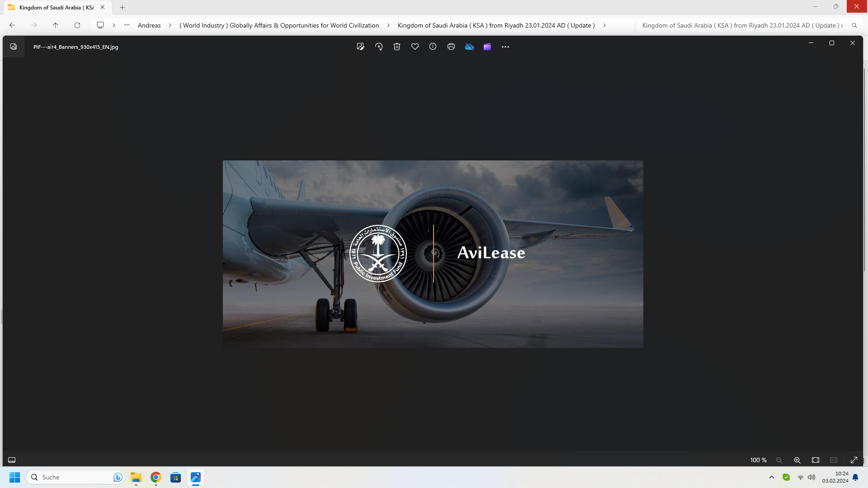Screen dimensions: 868x488
Task: Open Microsoft Store from the taskbar
Action: click(x=176, y=477)
